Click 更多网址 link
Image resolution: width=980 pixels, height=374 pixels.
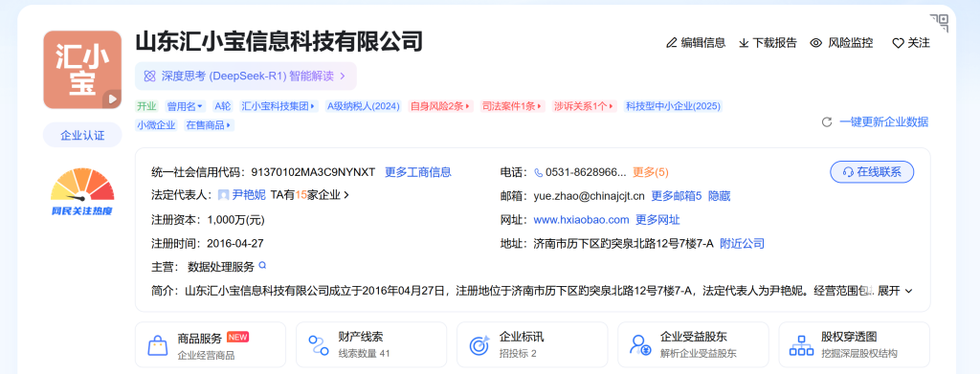657,220
